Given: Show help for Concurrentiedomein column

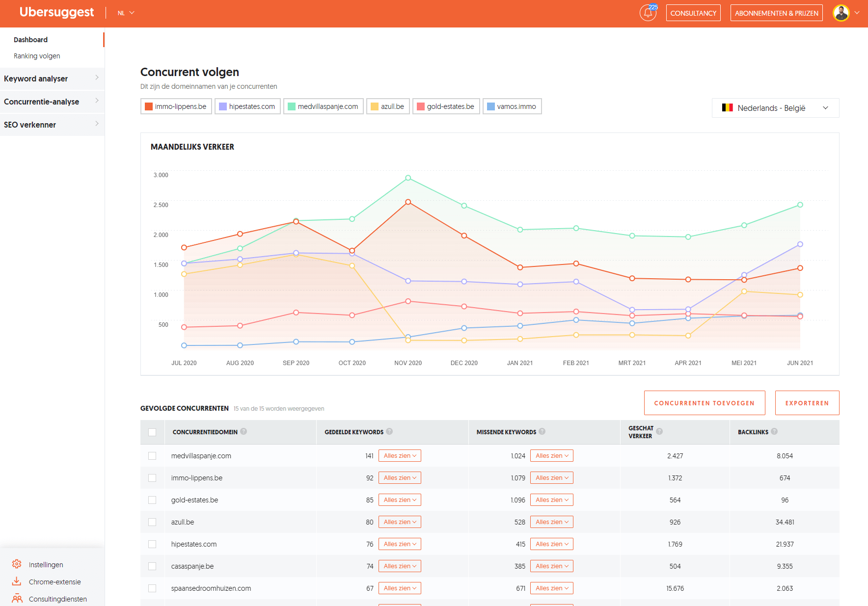Looking at the screenshot, I should tap(244, 431).
